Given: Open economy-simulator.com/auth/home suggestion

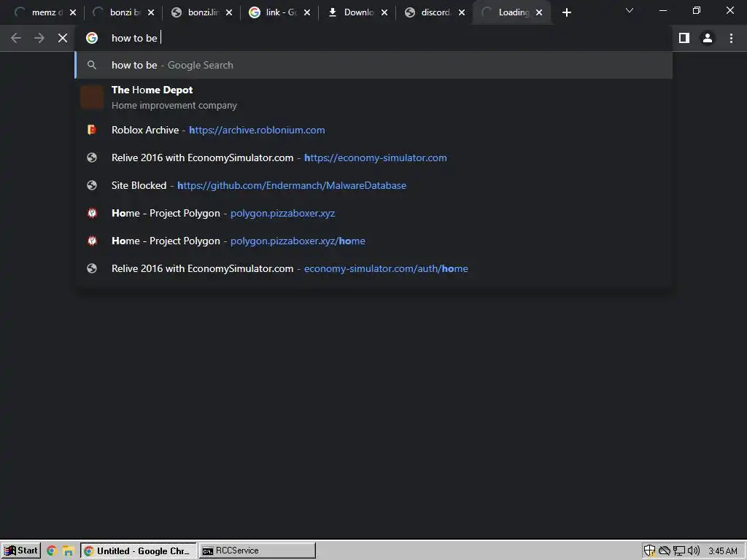Looking at the screenshot, I should pyautogui.click(x=373, y=268).
